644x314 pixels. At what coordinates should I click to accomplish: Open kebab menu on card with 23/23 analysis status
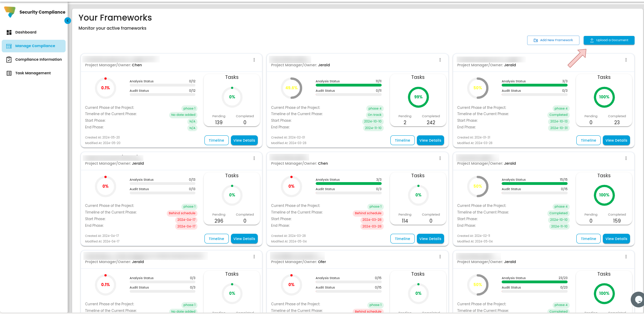click(626, 257)
